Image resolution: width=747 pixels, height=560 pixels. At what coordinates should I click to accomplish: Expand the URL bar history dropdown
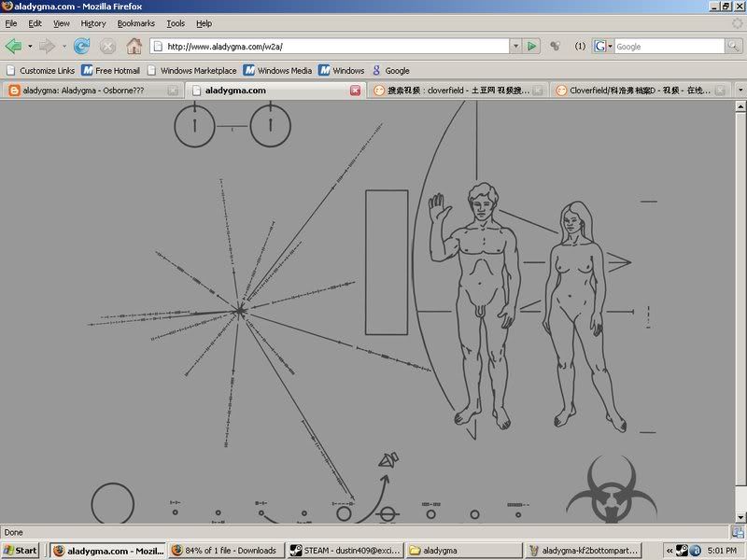(514, 46)
